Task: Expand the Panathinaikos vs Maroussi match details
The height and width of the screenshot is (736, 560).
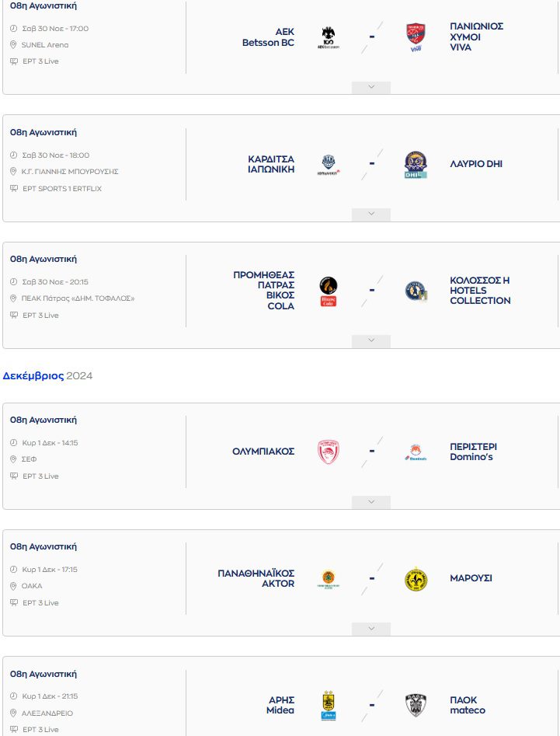Action: pyautogui.click(x=371, y=629)
